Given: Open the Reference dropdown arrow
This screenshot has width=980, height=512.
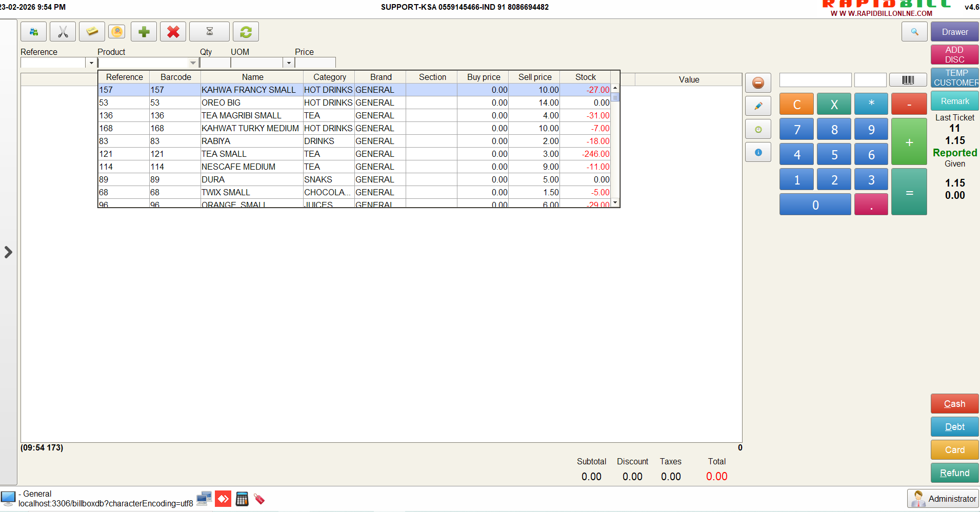Looking at the screenshot, I should (91, 63).
